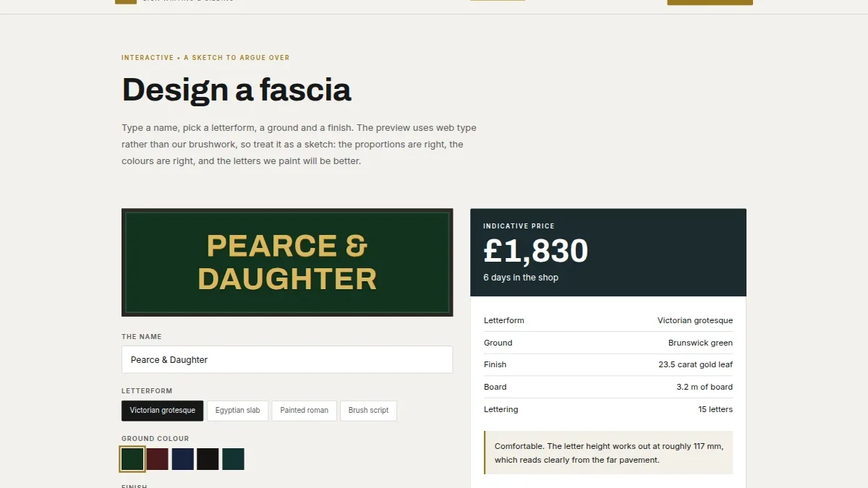Click the 'Design a fascia' heading
Screen dimensions: 868x488
pos(237,90)
